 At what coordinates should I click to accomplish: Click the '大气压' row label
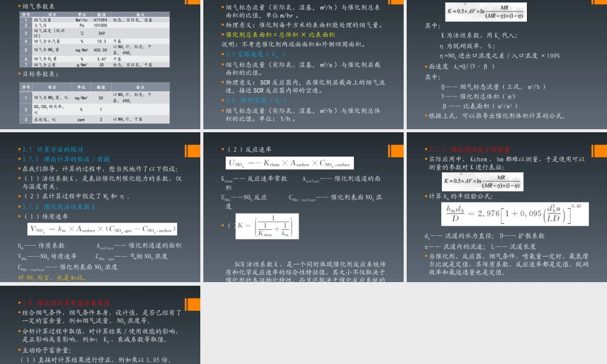(x=40, y=25)
